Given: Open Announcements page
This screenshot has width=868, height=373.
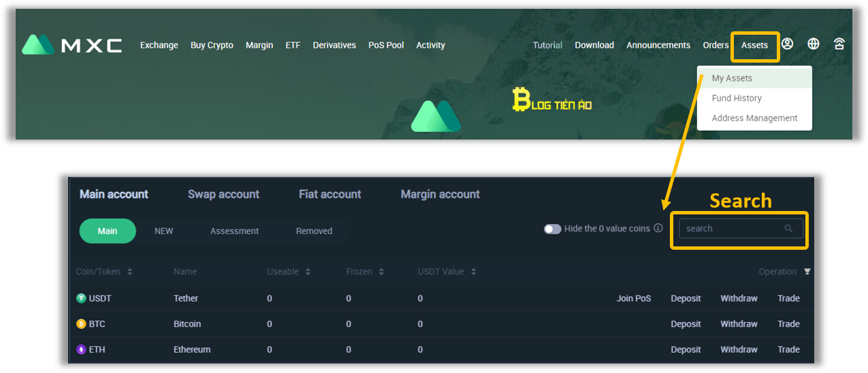Looking at the screenshot, I should tap(658, 45).
